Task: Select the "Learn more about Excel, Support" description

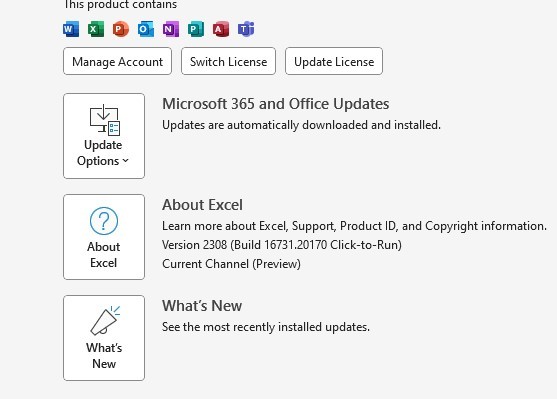Action: point(354,226)
